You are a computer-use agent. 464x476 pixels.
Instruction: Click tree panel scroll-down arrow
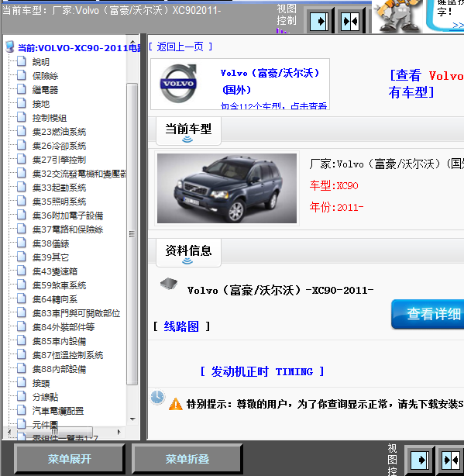pos(132,419)
